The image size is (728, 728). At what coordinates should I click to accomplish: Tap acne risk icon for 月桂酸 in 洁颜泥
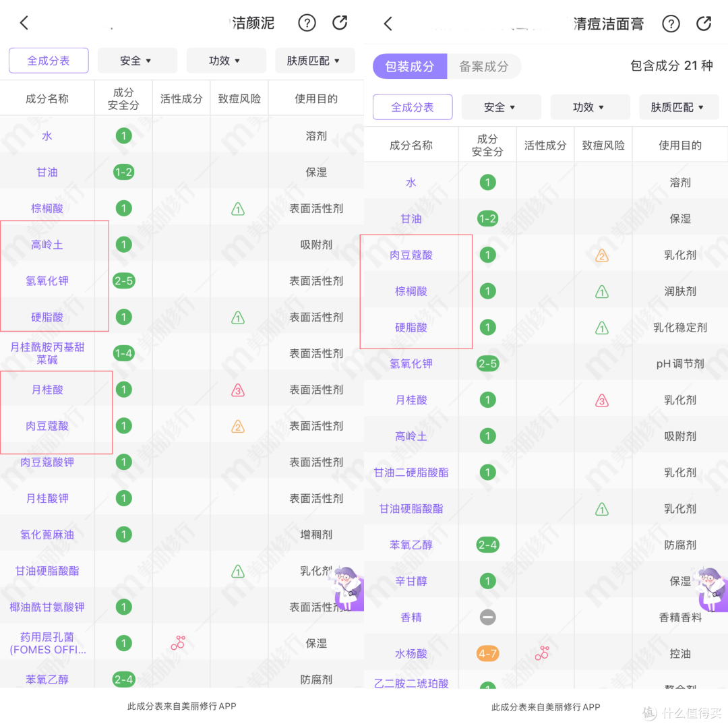pyautogui.click(x=238, y=390)
